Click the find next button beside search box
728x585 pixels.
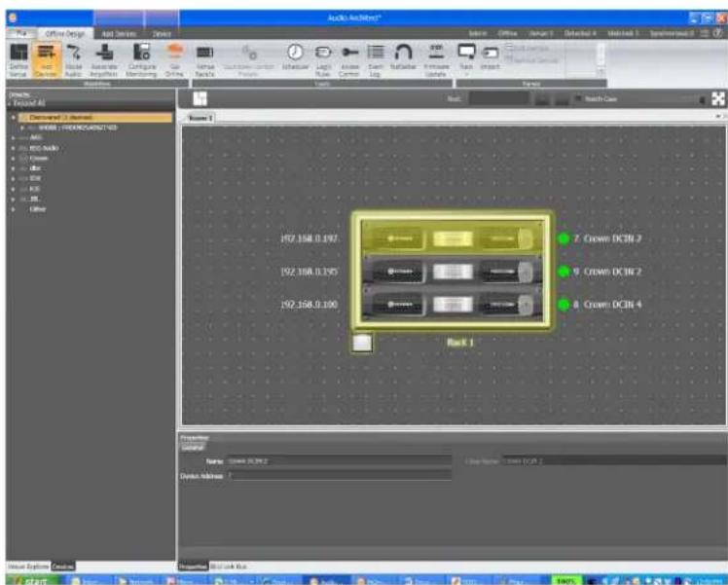pos(562,98)
